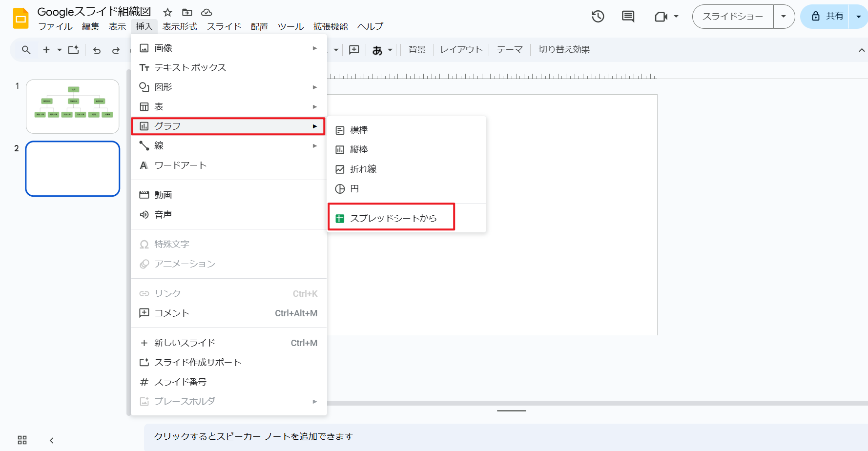
Task: Select blank slide 2 thumbnail
Action: (x=73, y=169)
